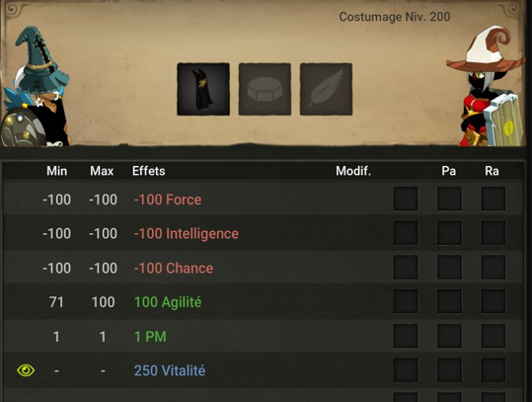Toggle the eye icon beside 250 Vitalité
Viewport: 532px width, 402px height.
[26, 370]
